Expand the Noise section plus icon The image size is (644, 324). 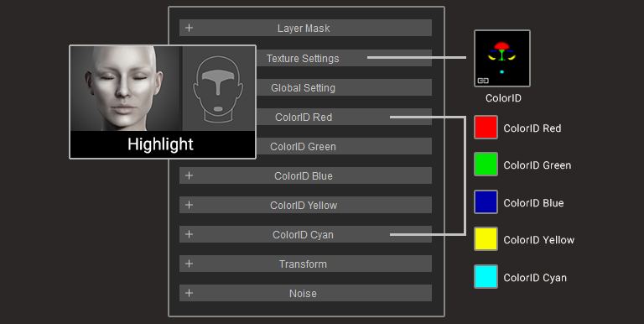click(x=189, y=293)
